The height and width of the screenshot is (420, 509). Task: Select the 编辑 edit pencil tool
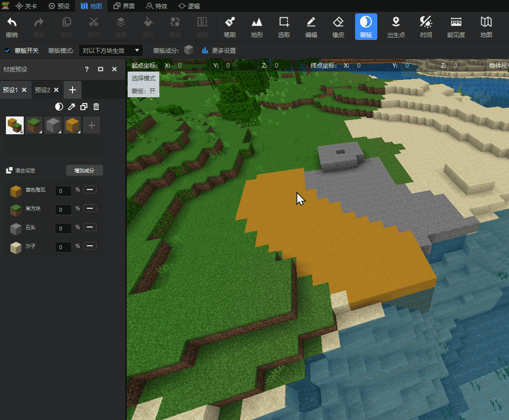[x=311, y=27]
